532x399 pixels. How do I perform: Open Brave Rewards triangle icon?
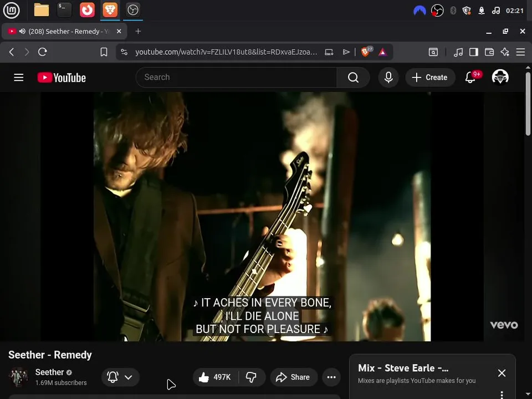pos(383,52)
